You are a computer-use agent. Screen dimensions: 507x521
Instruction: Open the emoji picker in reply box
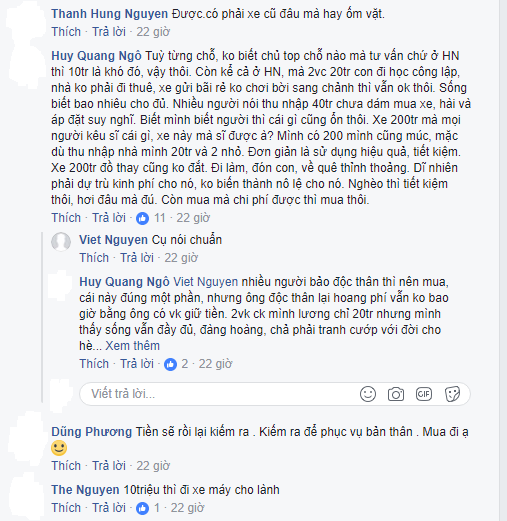pos(368,394)
